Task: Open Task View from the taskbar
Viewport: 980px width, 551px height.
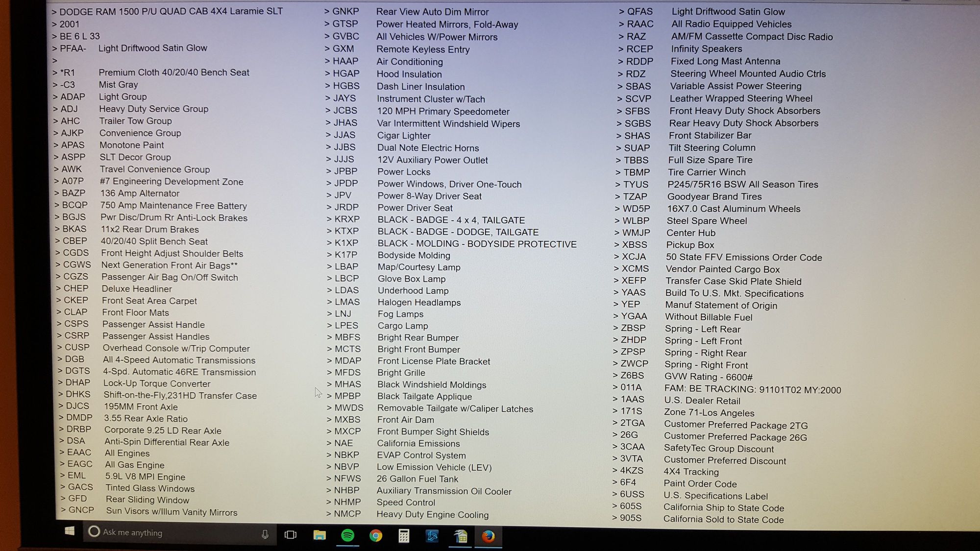Action: [291, 535]
